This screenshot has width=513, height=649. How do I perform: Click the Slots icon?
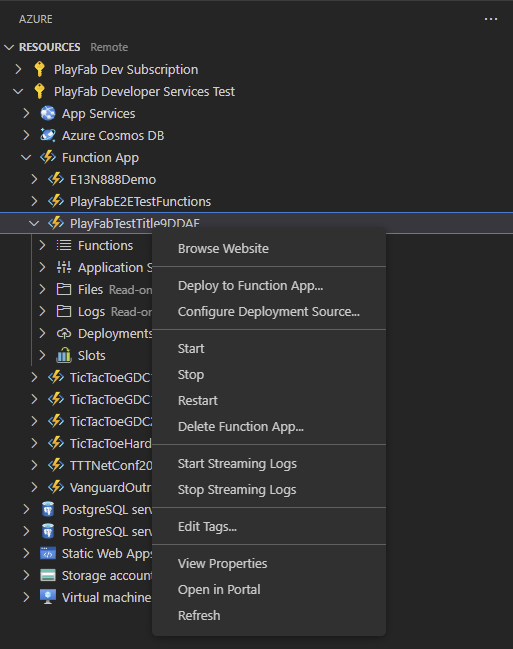click(64, 355)
